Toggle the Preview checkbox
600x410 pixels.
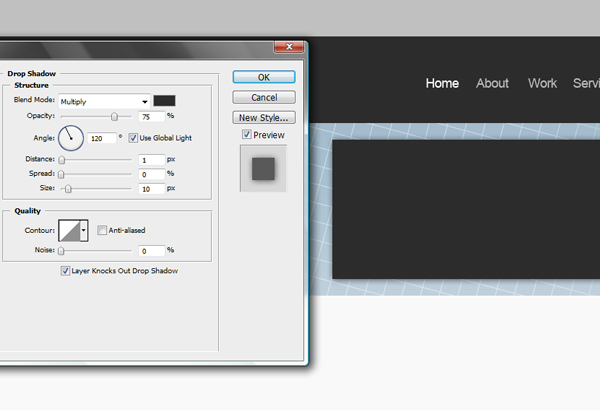tap(247, 134)
